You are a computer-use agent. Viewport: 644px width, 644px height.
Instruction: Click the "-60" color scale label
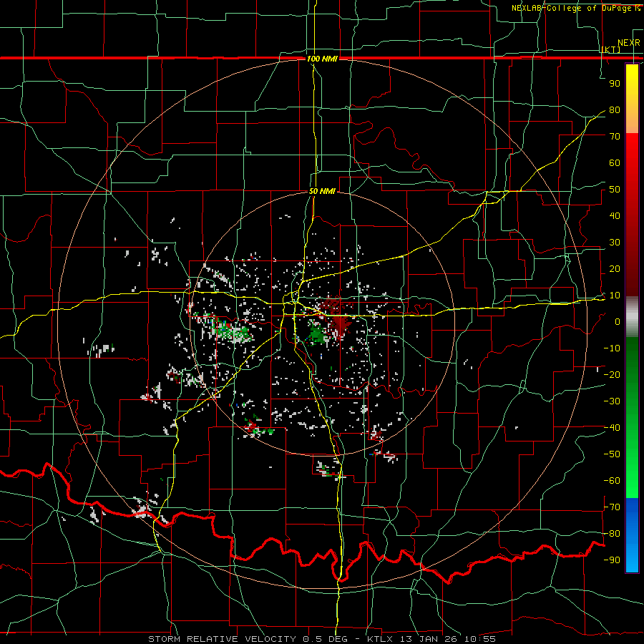point(612,481)
